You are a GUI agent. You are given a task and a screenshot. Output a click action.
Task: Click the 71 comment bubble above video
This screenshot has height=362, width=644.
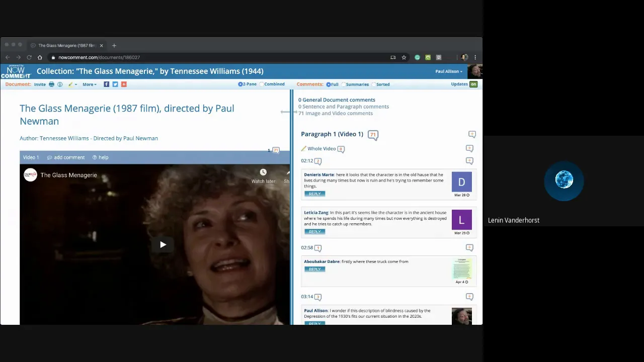pyautogui.click(x=275, y=150)
